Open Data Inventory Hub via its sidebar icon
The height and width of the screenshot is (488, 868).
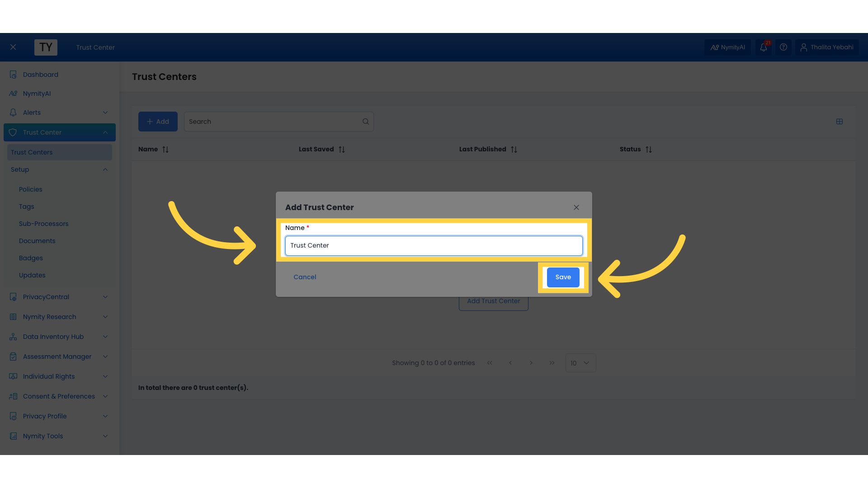click(13, 337)
